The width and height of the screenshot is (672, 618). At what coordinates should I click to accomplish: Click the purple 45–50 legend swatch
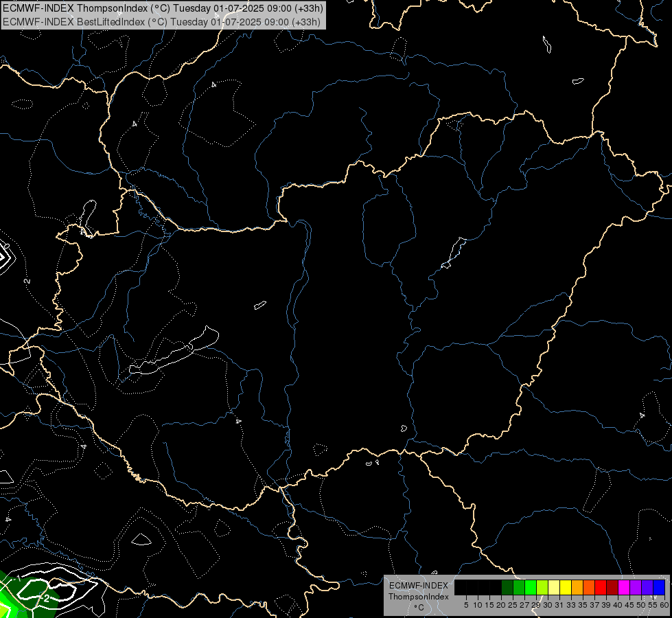tap(636, 587)
